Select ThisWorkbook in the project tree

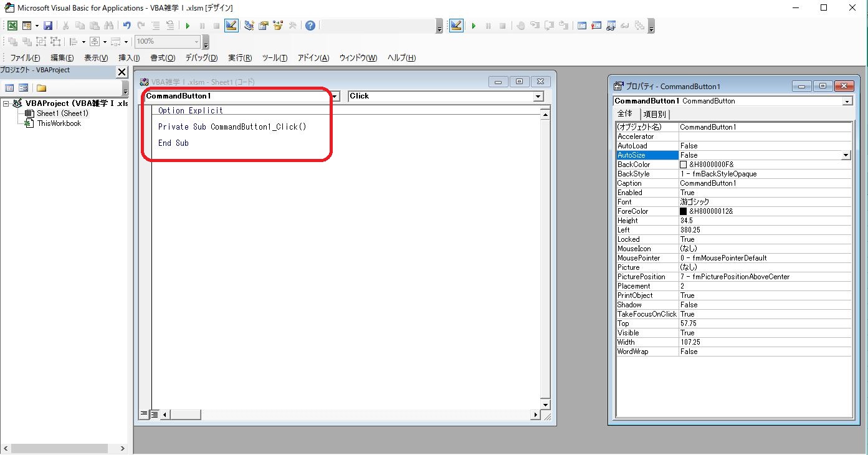coord(59,123)
